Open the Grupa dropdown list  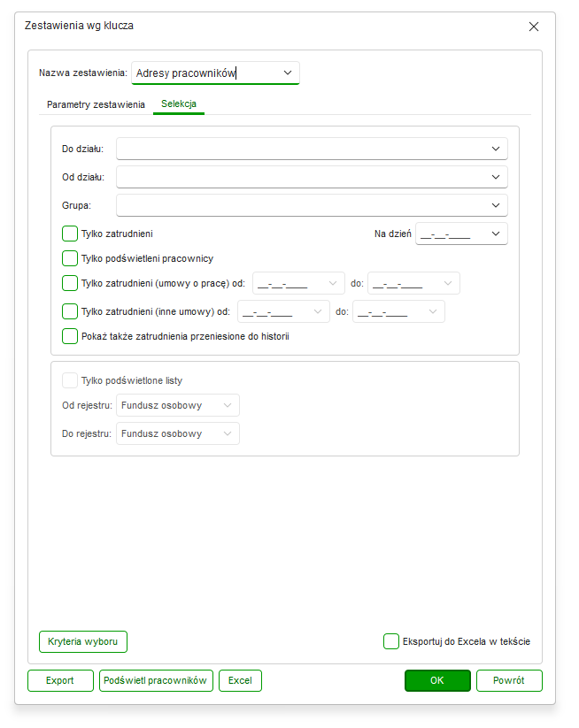coord(496,205)
